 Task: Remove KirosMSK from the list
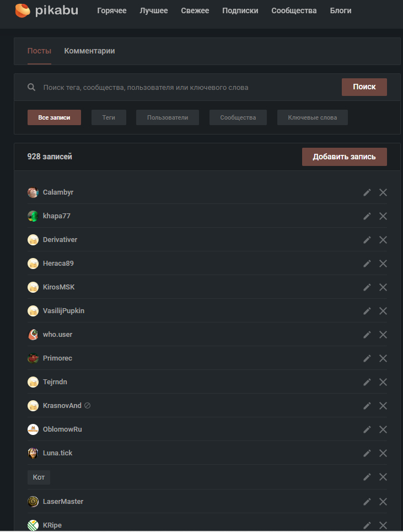click(x=383, y=287)
